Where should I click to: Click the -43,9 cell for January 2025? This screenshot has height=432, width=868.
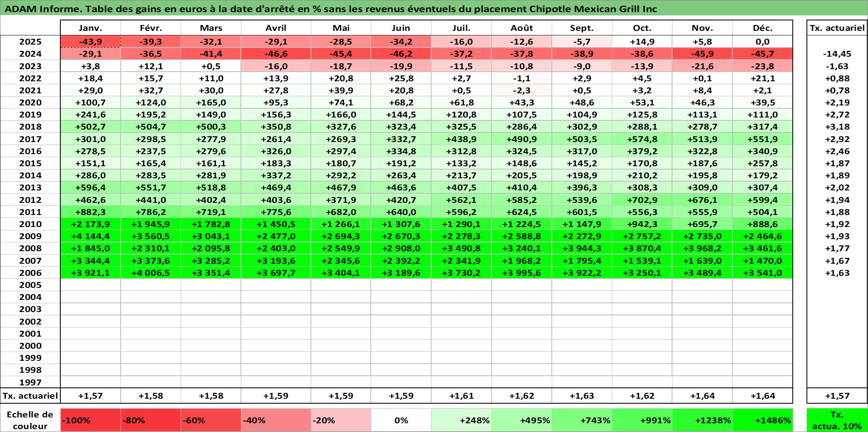(90, 42)
